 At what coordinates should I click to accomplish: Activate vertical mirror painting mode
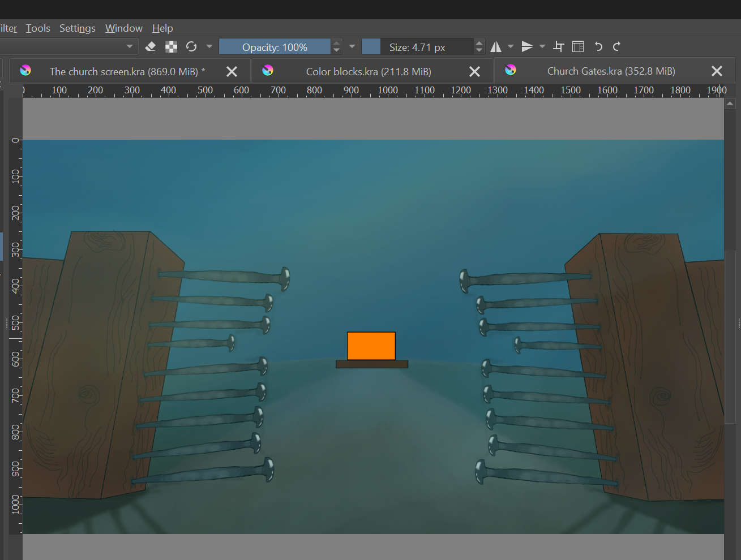527,46
